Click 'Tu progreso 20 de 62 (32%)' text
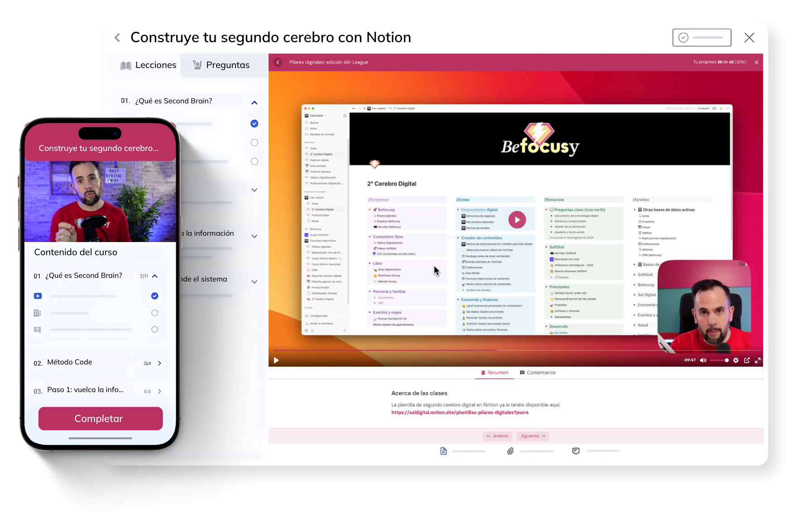 719,62
